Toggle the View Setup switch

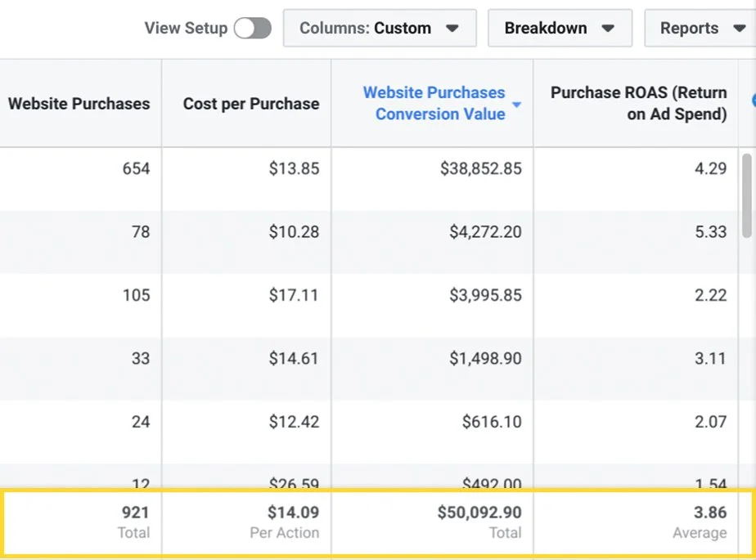pos(252,29)
